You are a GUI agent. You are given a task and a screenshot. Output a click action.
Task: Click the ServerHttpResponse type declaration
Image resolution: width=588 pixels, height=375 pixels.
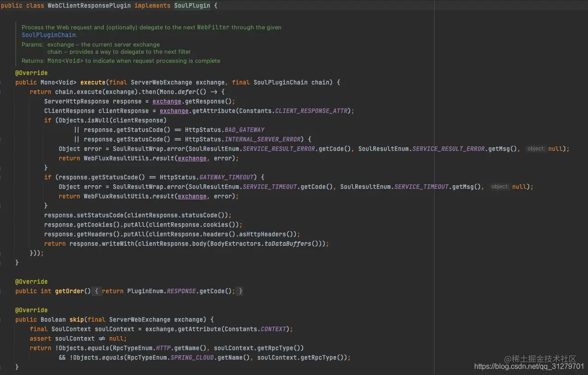point(77,101)
